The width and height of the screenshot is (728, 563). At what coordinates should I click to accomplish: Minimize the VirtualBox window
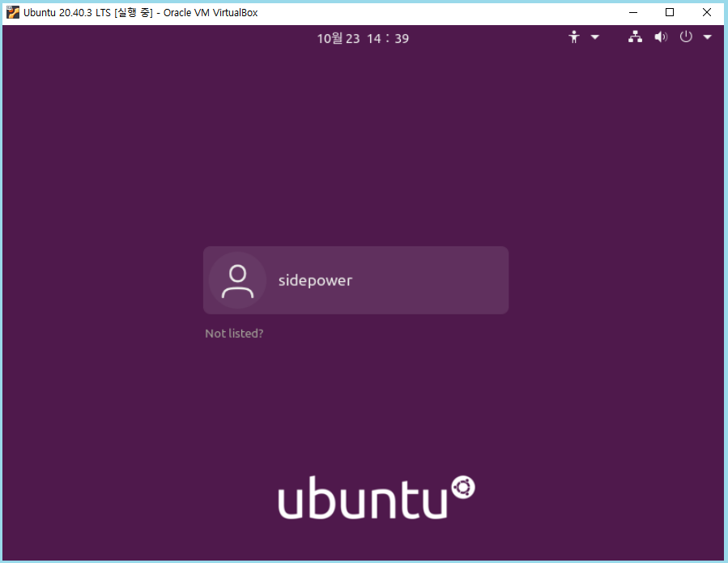click(x=632, y=12)
